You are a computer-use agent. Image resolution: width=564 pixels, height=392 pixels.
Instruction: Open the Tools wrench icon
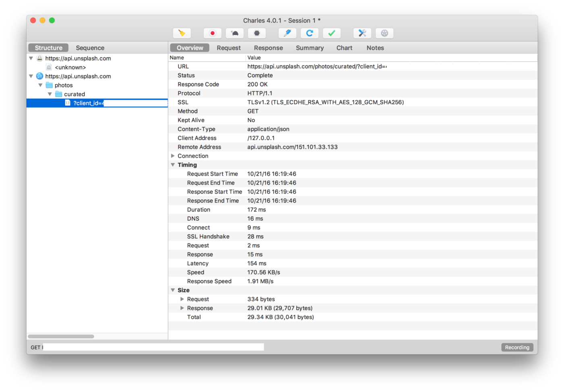[362, 33]
